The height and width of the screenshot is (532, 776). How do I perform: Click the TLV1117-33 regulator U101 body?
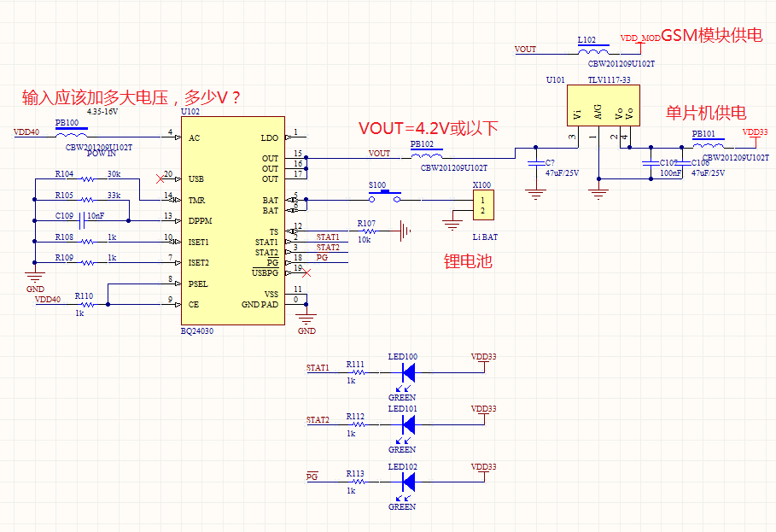(603, 105)
